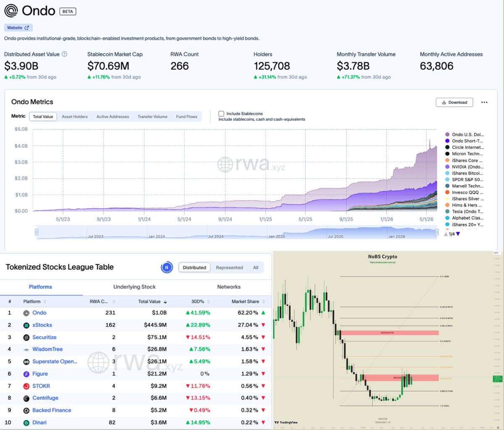
Task: Click the Figure platform icon
Action: tap(26, 374)
